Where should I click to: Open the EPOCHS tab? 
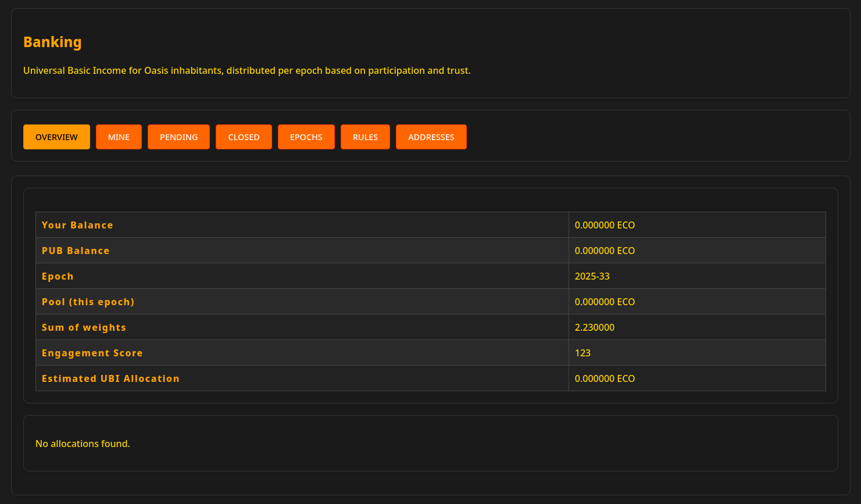(306, 137)
